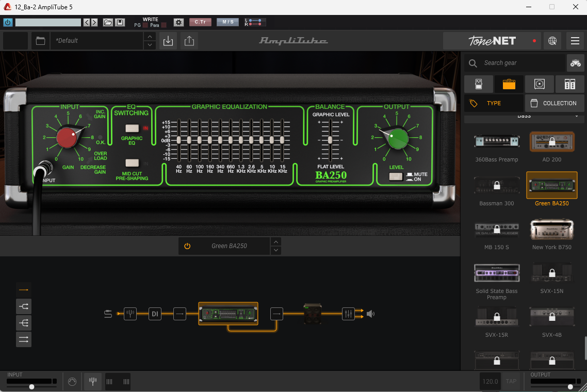The height and width of the screenshot is (392, 587).
Task: Select the Solid State Bass Preamp
Action: (x=497, y=273)
